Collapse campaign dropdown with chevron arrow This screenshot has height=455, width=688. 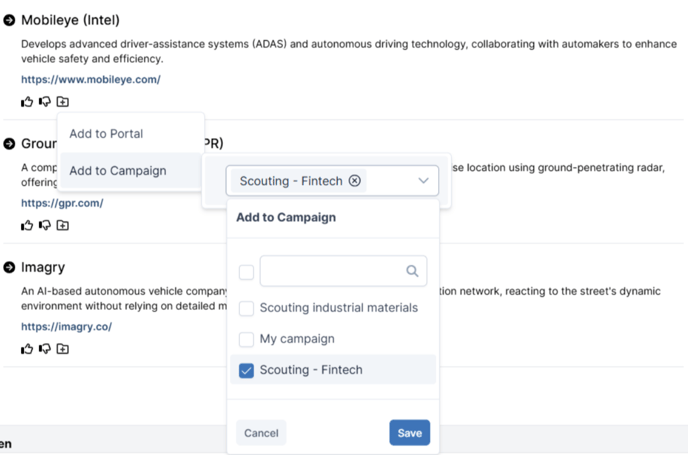click(x=423, y=181)
